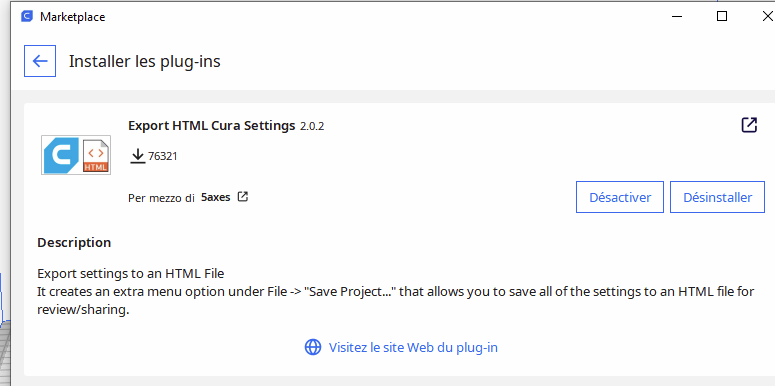Click the 2.0.2 version number
This screenshot has width=775, height=386.
pos(312,127)
